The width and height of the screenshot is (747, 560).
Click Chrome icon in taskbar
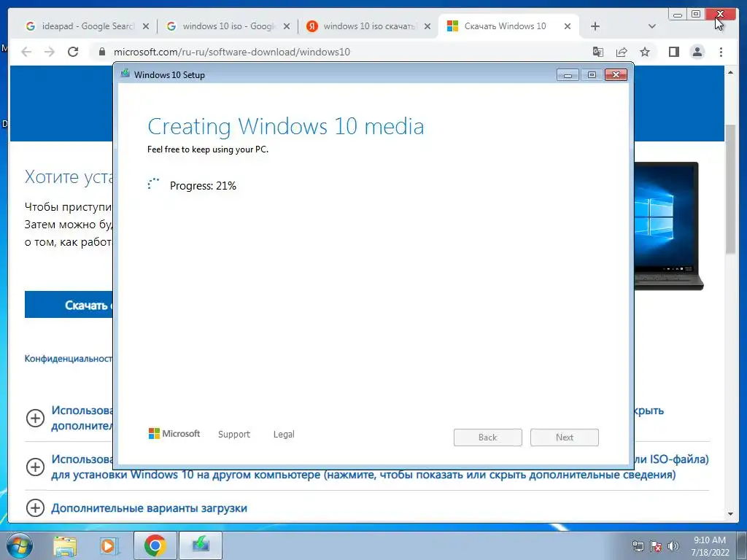[x=155, y=545]
